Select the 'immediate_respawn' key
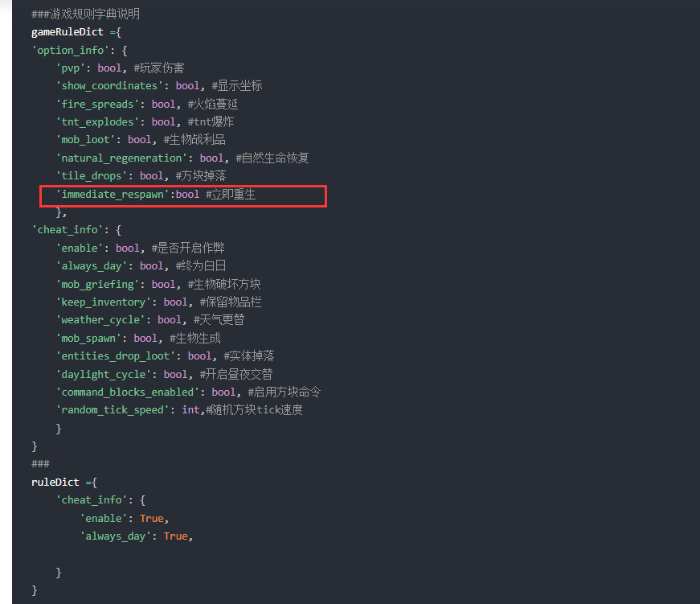Viewport: 700px width, 604px height. [113, 195]
